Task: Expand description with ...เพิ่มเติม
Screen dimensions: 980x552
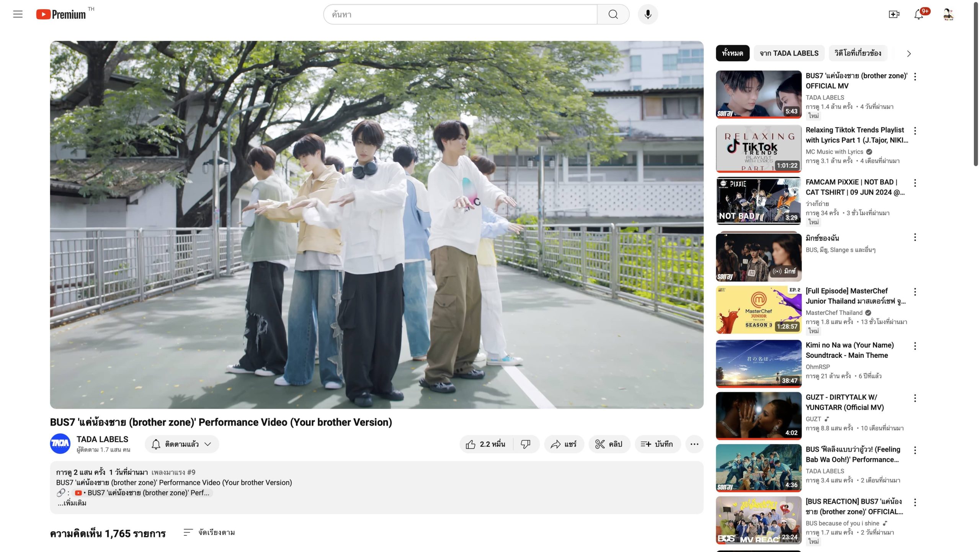Action: [72, 503]
